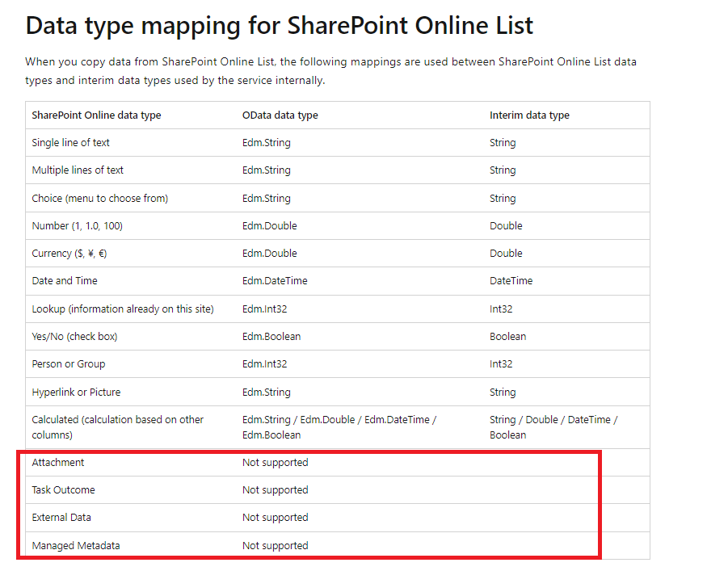Click the intro paragraph starting 'When you copy data'
Screen dimensions: 728x571
[330, 71]
